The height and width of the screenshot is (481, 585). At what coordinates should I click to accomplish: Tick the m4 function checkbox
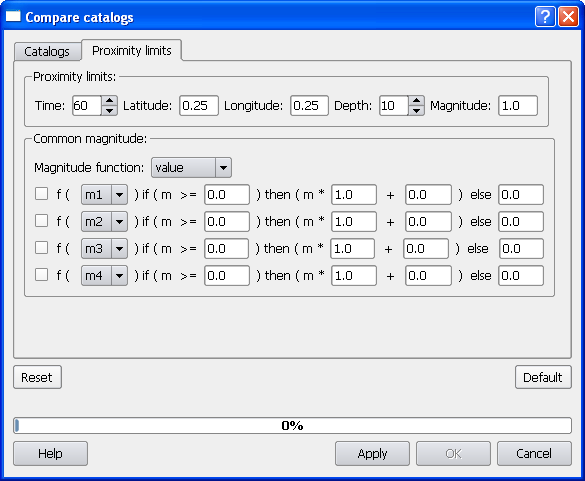point(41,275)
